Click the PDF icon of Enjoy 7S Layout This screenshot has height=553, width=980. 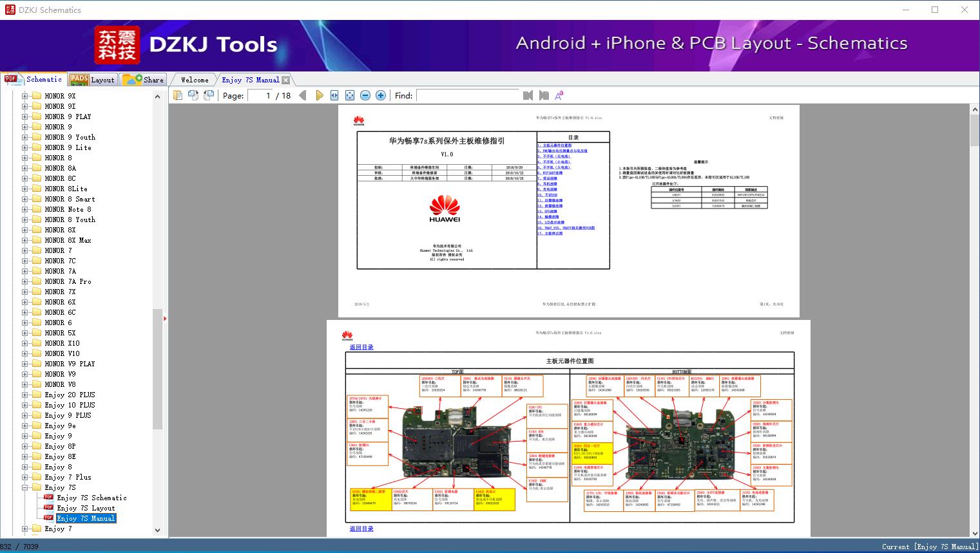[x=48, y=508]
